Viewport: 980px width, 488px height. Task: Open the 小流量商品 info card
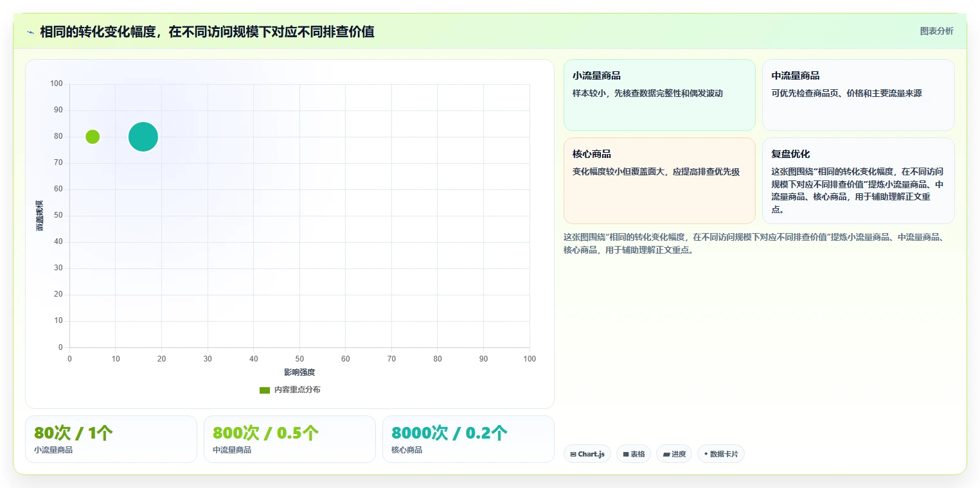pos(659,95)
